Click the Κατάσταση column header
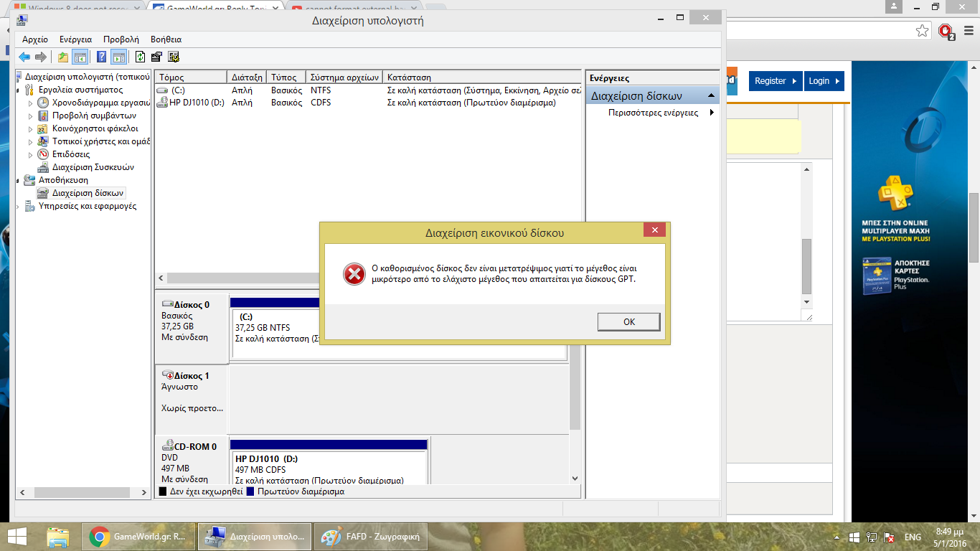The height and width of the screenshot is (551, 980). (x=409, y=77)
